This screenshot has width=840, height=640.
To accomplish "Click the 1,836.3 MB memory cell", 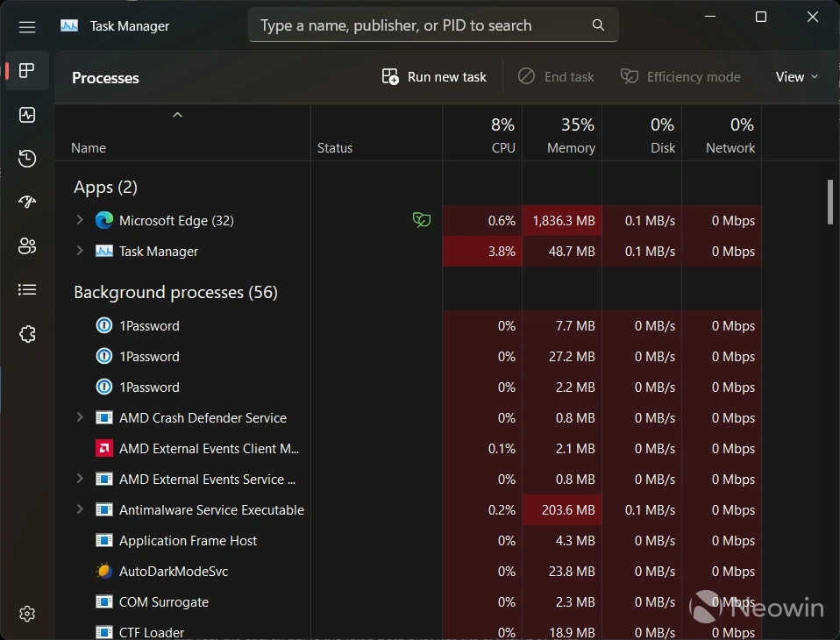I will click(x=562, y=221).
